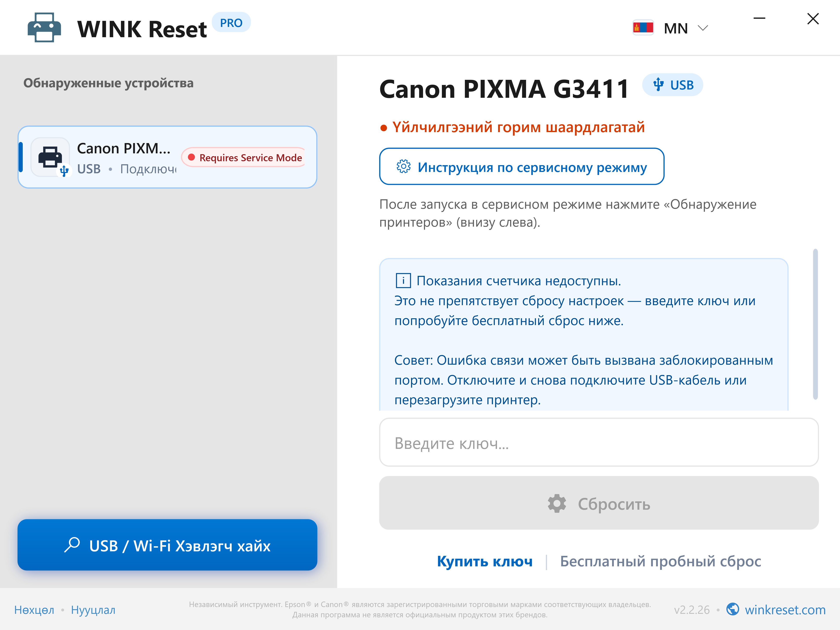Click the Уйлчилгээний горим шаардлагатай status text
This screenshot has height=630, width=840.
coord(518,127)
